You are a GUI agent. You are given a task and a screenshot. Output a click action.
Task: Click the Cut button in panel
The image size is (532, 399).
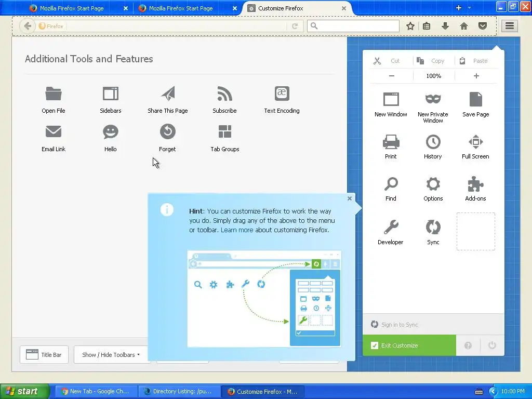(x=391, y=61)
